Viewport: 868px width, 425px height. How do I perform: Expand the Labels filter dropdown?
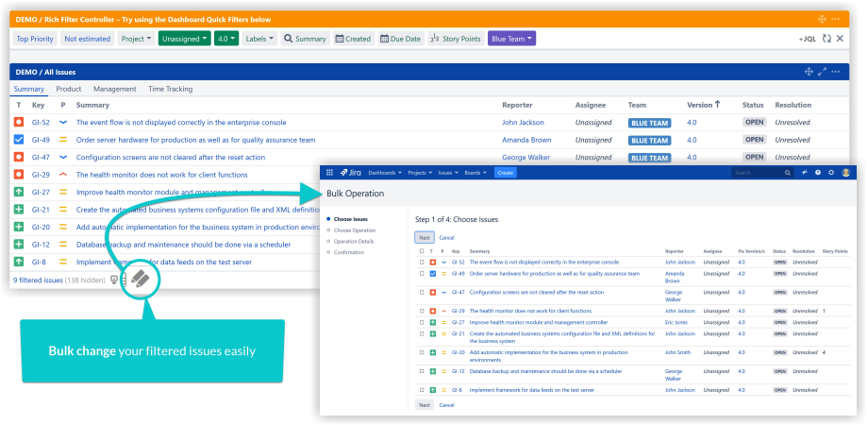(260, 39)
